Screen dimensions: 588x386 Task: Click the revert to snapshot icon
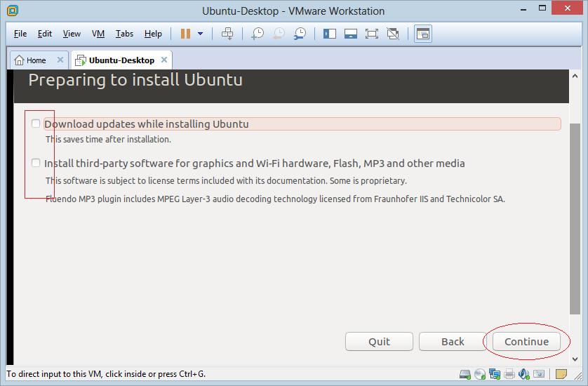pos(279,34)
